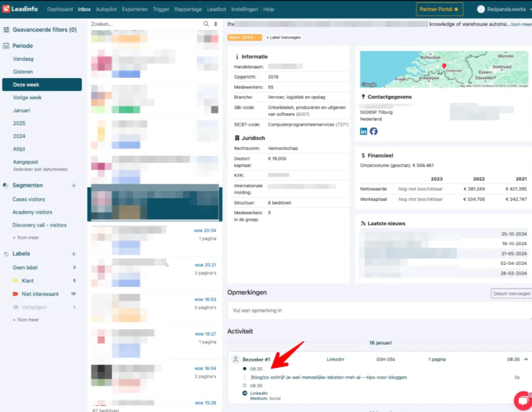Open the Dashboard menu

[59, 9]
